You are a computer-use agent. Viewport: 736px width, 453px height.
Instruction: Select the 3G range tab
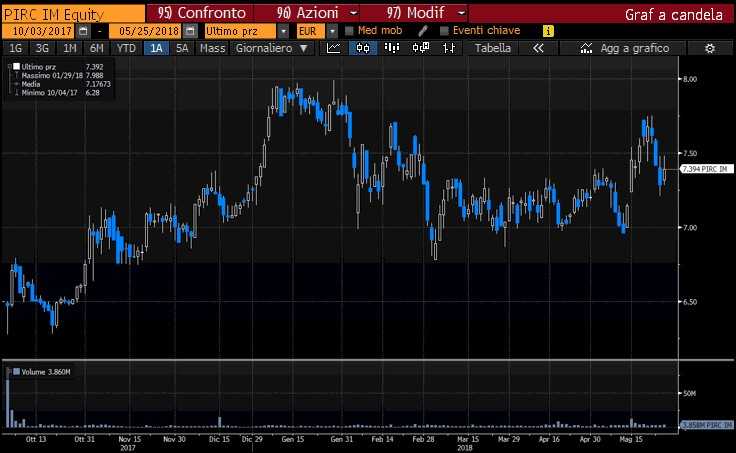tap(42, 48)
